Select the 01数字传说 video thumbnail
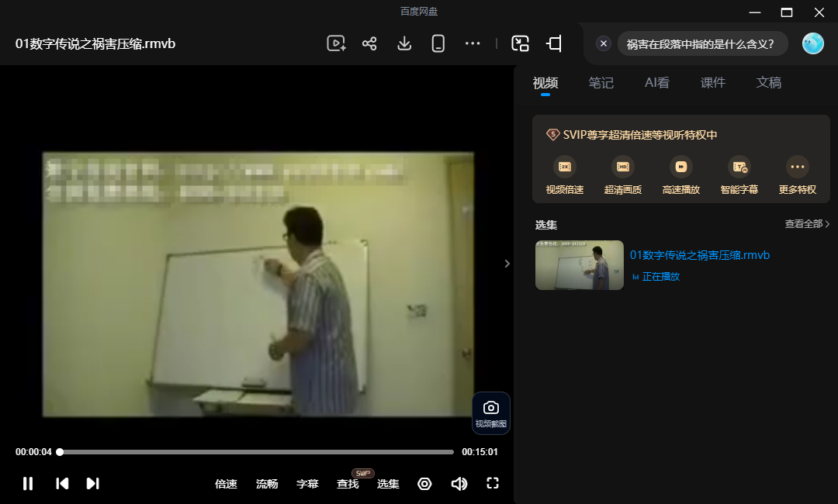Image resolution: width=838 pixels, height=504 pixels. point(580,265)
